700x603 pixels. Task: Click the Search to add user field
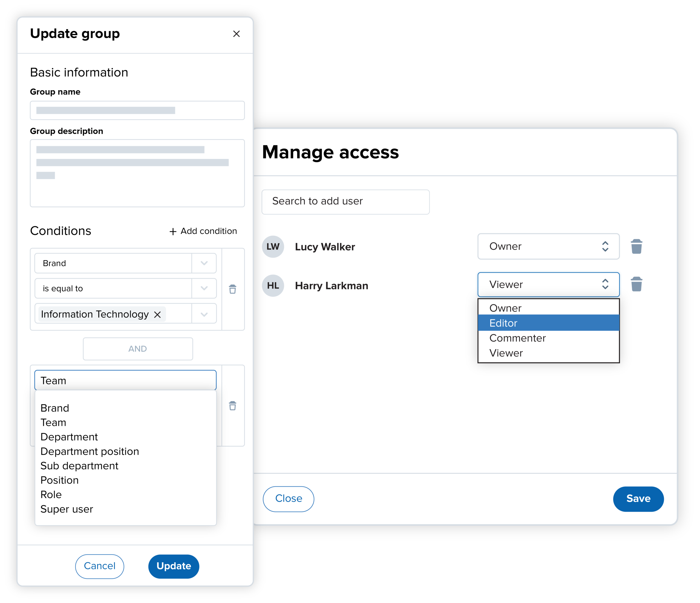345,202
